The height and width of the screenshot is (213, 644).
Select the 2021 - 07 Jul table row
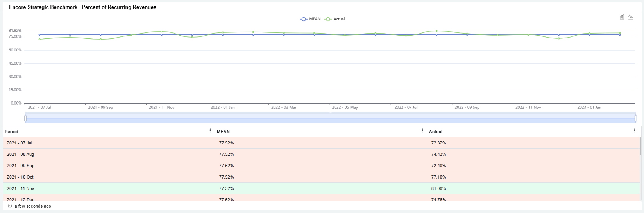click(x=117, y=143)
